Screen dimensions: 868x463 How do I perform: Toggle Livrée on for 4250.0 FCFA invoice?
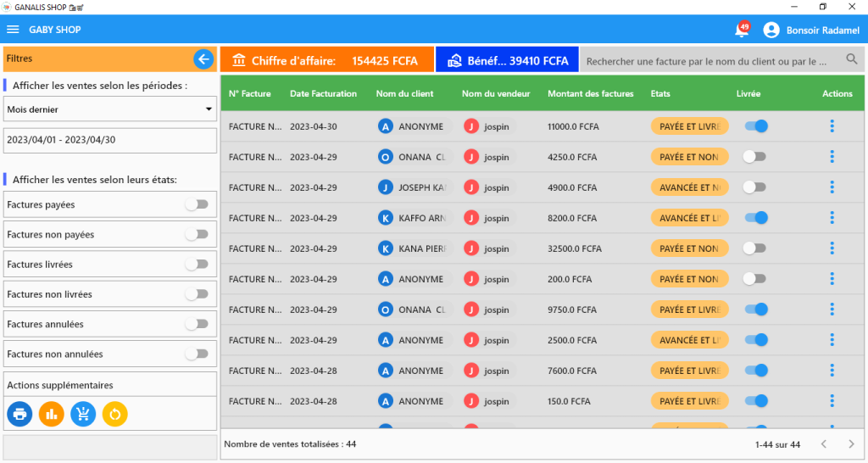pyautogui.click(x=754, y=157)
